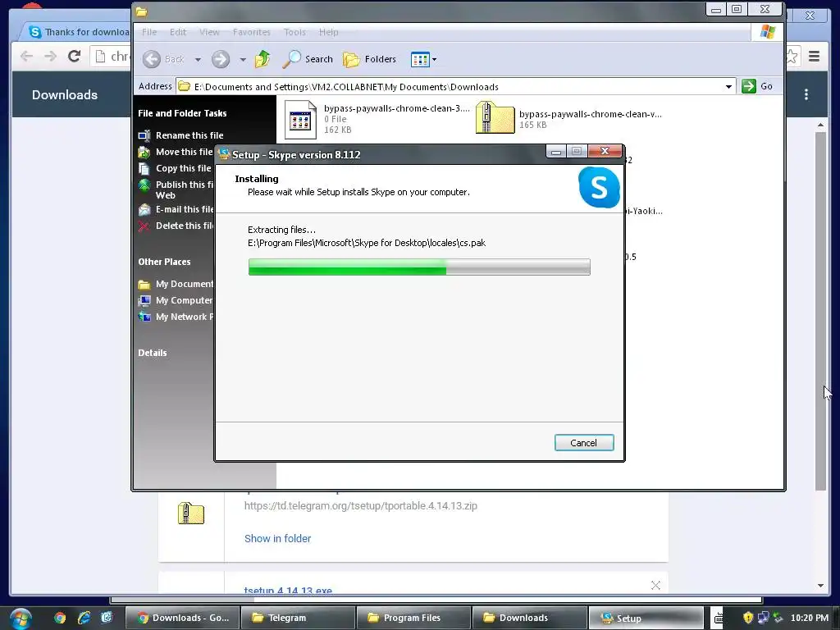Open the Chrome hamburger menu
Image resolution: width=840 pixels, height=630 pixels.
pyautogui.click(x=815, y=56)
